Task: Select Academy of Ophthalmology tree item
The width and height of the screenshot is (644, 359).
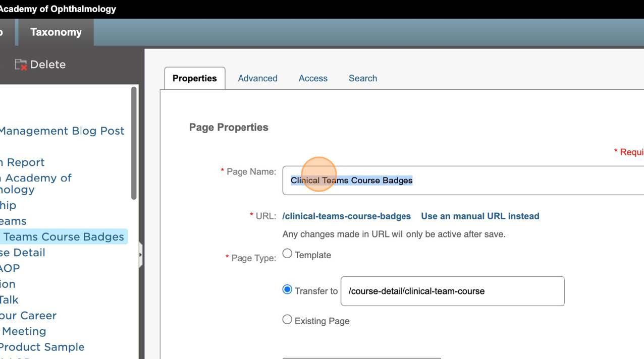Action: [36, 184]
